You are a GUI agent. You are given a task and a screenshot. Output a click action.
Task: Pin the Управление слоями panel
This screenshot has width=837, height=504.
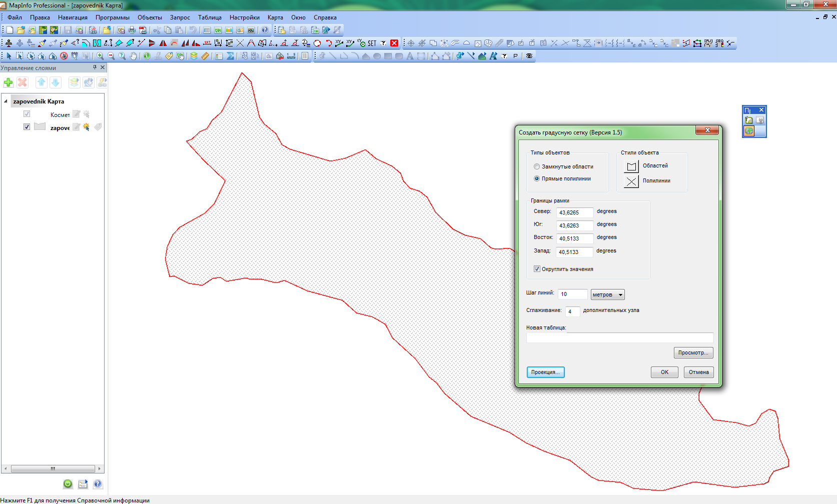pos(95,67)
